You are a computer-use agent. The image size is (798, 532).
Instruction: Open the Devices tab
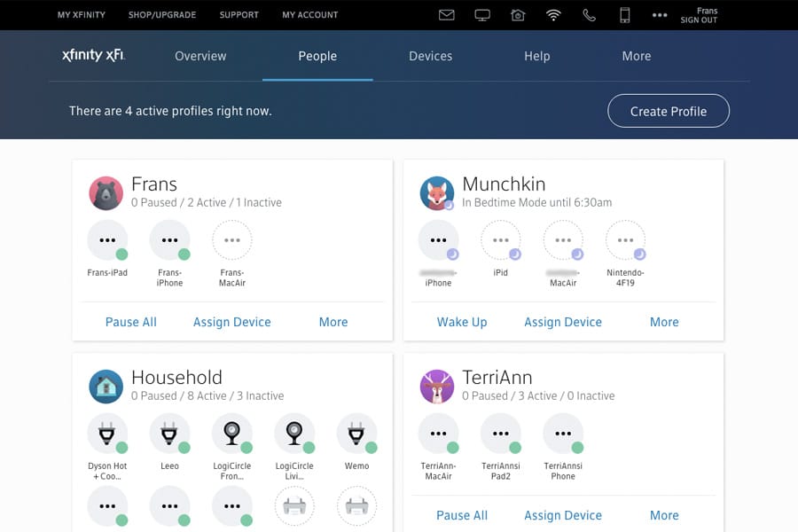pyautogui.click(x=431, y=56)
